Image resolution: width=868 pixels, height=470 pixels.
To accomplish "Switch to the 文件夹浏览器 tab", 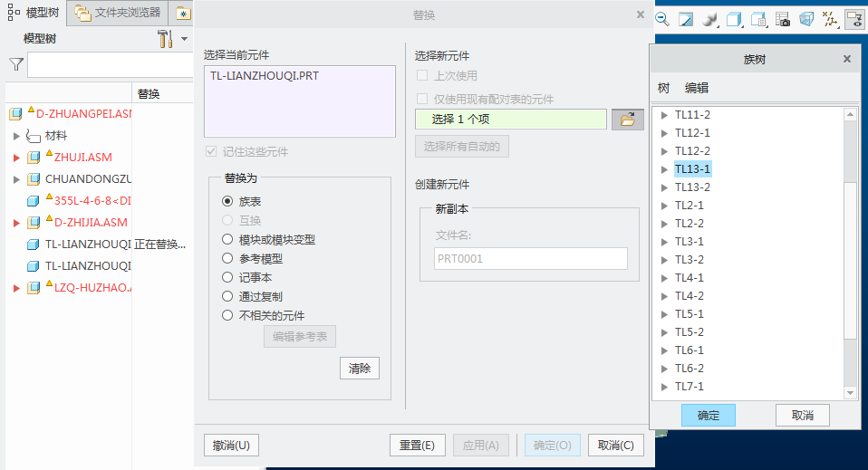I will [x=117, y=13].
